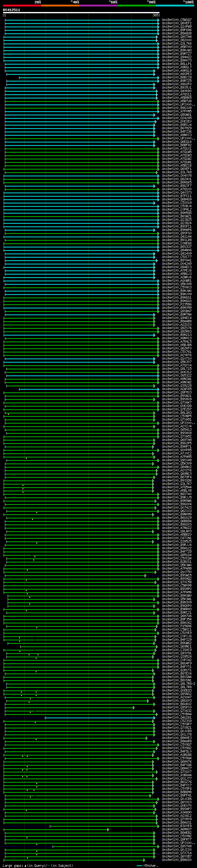Click the white query sequence ruler bar

coord(81,12)
